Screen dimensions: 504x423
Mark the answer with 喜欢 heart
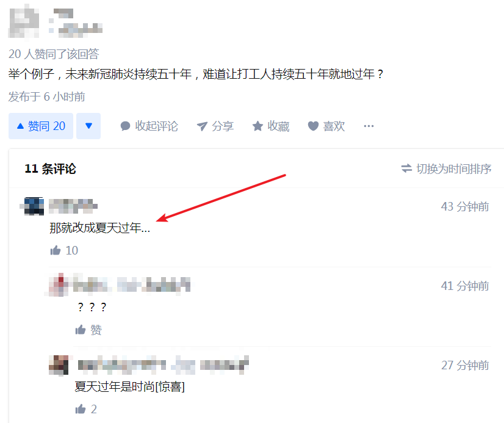[326, 126]
